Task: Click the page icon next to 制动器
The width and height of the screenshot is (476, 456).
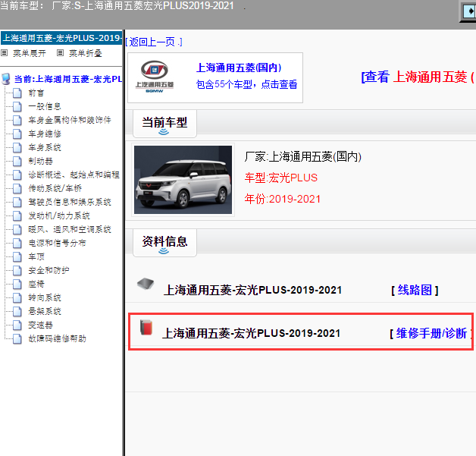Action: click(17, 161)
